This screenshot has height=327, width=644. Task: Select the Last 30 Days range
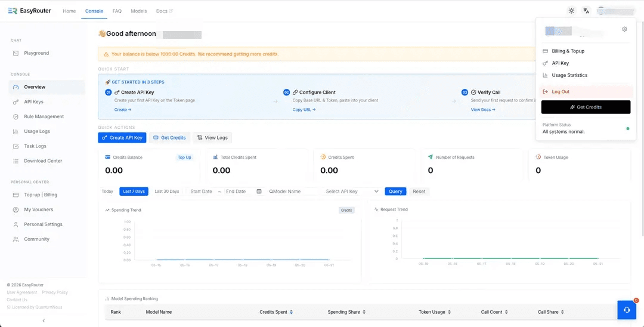[x=167, y=192]
